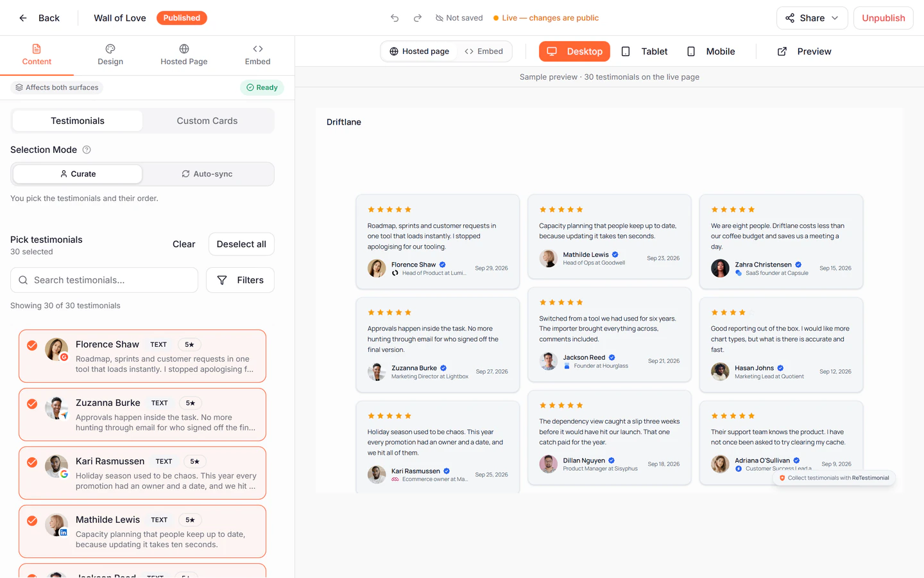Image resolution: width=924 pixels, height=578 pixels.
Task: Click the Tablet device icon
Action: 626,51
